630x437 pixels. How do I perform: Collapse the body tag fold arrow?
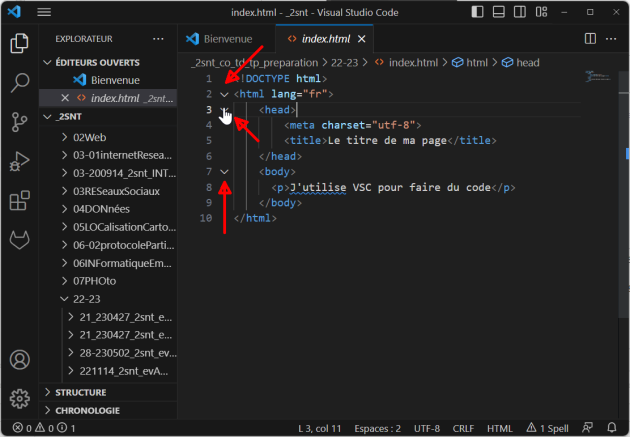224,172
